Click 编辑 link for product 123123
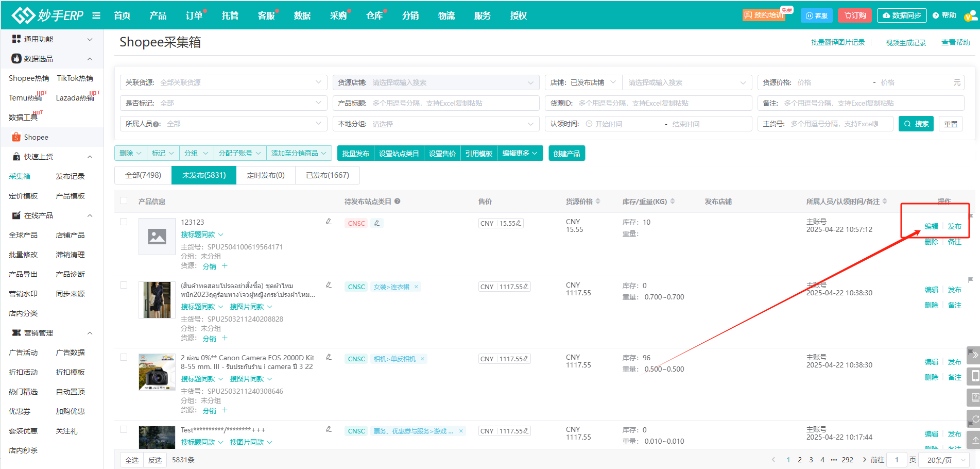The height and width of the screenshot is (469, 980). click(931, 226)
